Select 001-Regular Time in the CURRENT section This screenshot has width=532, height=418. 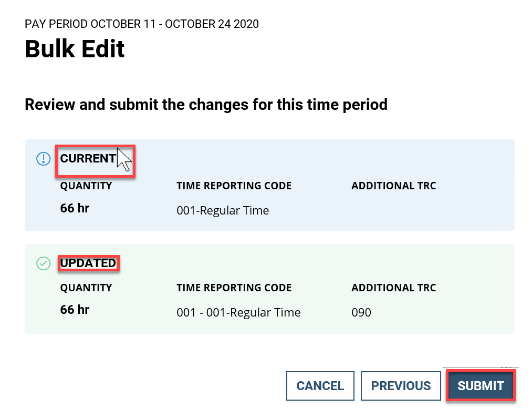pyautogui.click(x=223, y=210)
